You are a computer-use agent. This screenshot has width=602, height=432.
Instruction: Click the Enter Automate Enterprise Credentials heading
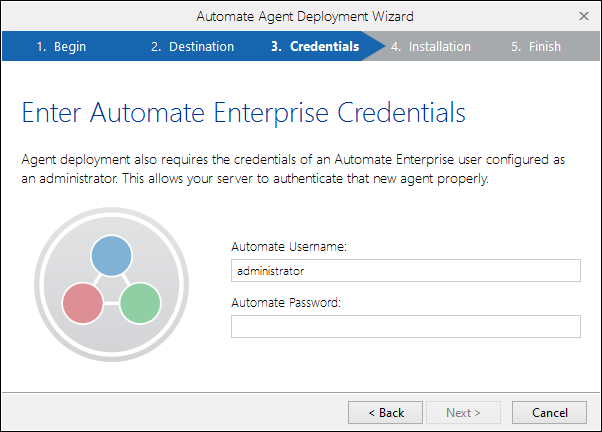[x=243, y=112]
